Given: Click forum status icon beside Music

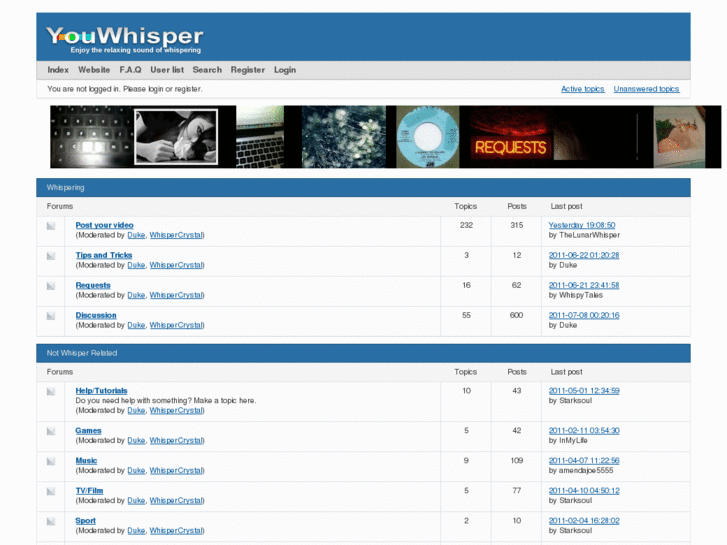Looking at the screenshot, I should click(x=51, y=462).
